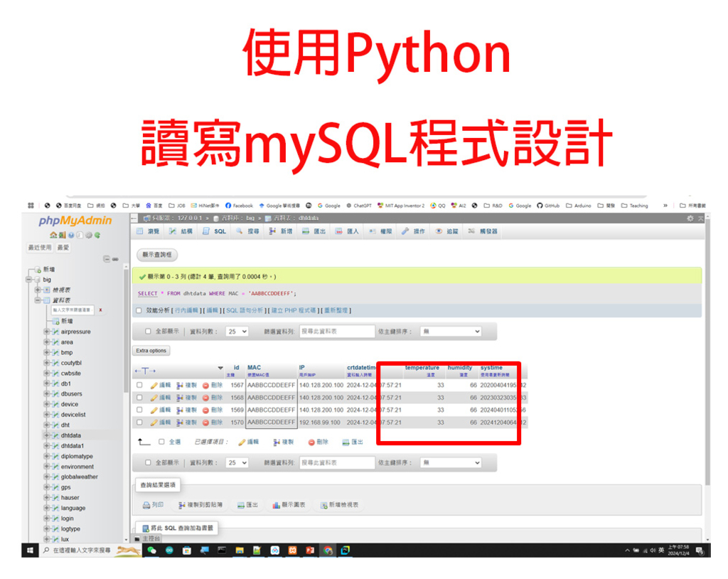
Task: Open the 瀏覽 Browse tab
Action: point(149,231)
